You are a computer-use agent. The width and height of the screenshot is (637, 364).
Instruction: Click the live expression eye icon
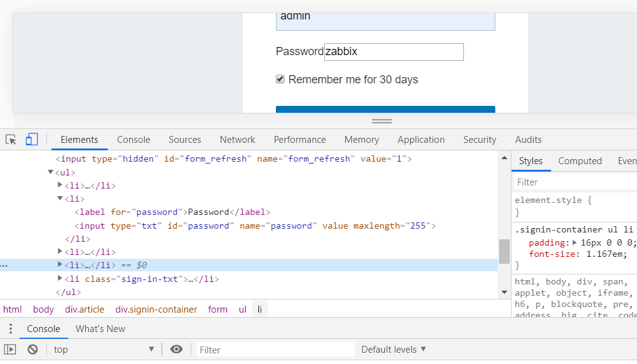[176, 350]
